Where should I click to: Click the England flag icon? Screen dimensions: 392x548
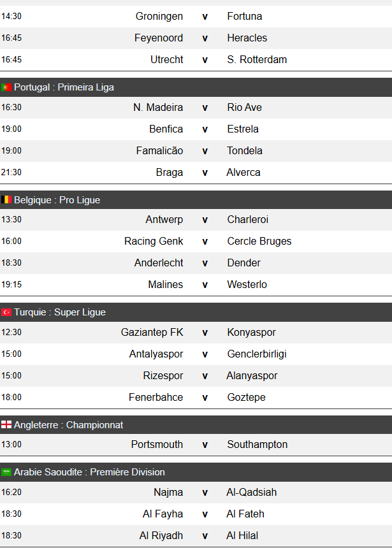click(6, 425)
